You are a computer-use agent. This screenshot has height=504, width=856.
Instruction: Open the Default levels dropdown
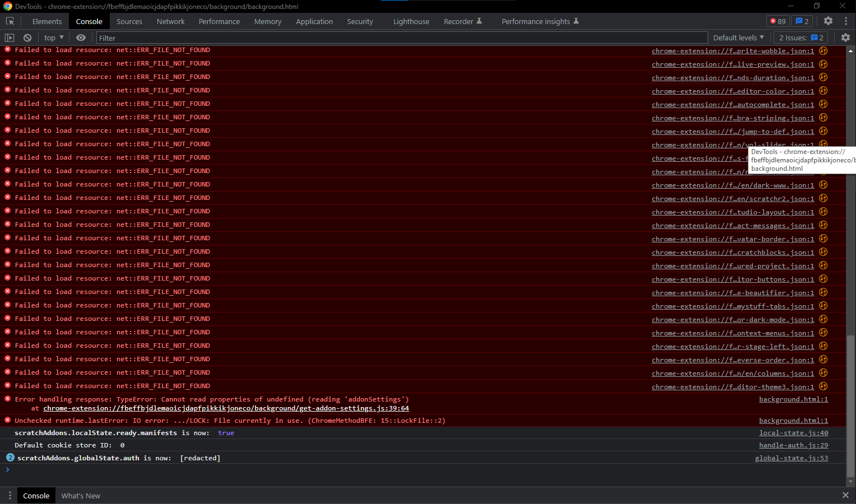[x=738, y=38]
